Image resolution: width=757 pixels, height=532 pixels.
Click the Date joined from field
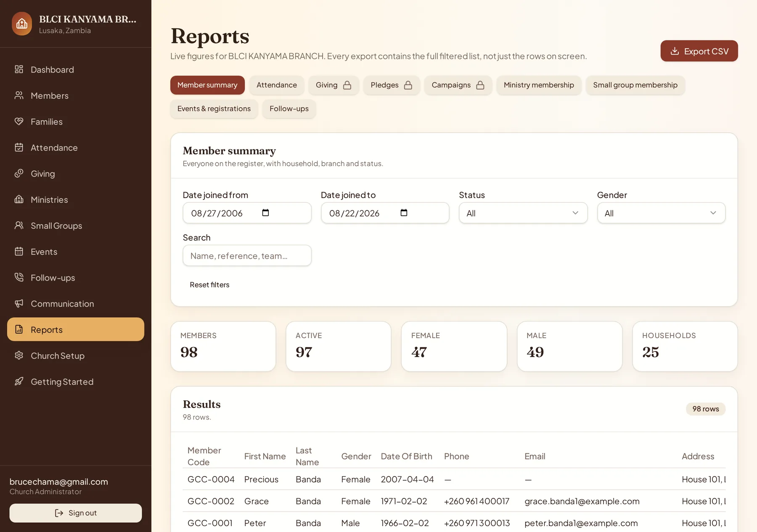tap(247, 213)
